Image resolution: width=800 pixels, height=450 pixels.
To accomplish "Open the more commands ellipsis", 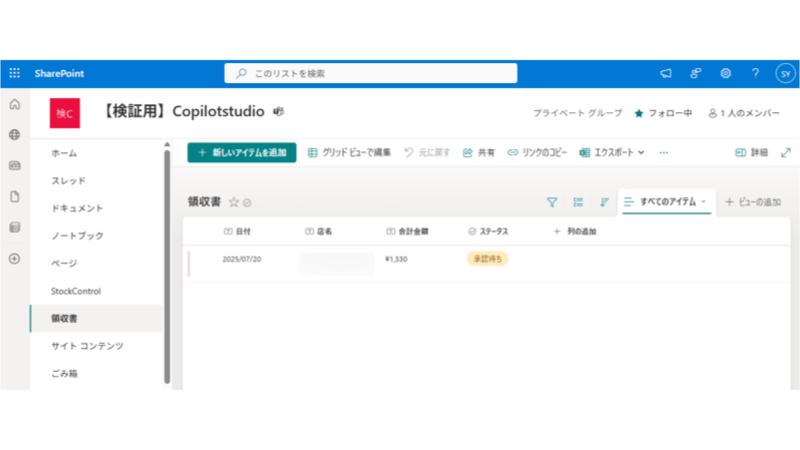I will click(663, 153).
